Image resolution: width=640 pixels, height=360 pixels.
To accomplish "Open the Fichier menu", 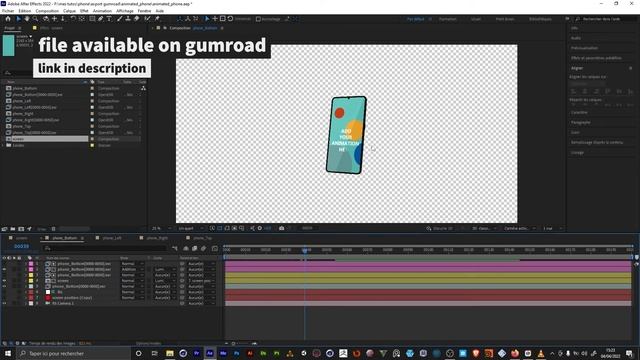I will (8, 11).
